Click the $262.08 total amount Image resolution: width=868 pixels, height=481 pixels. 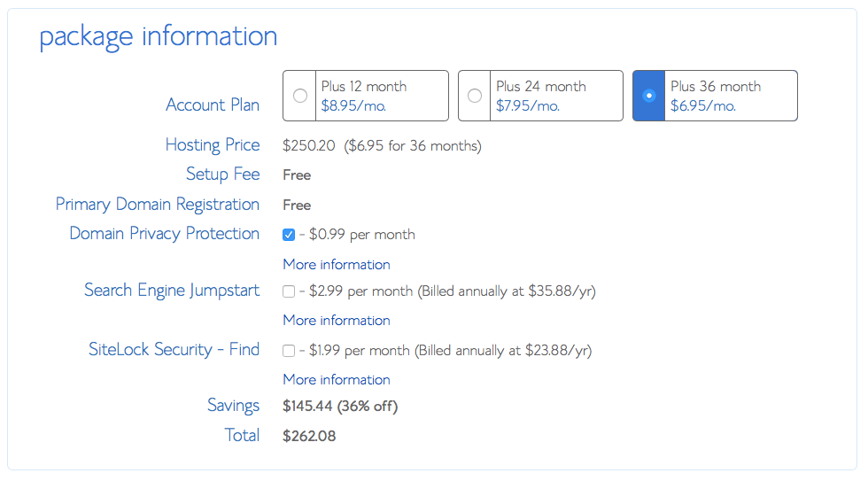(309, 436)
